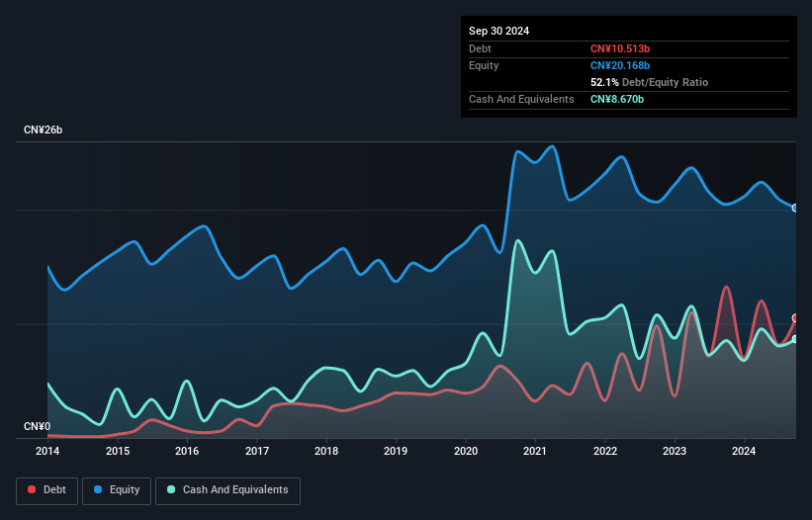Click the red Debt legend dot
812x520 pixels.
pyautogui.click(x=32, y=489)
